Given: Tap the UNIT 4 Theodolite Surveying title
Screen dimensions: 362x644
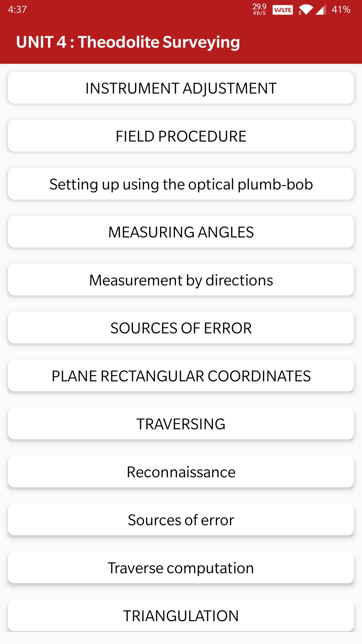Looking at the screenshot, I should tap(128, 42).
